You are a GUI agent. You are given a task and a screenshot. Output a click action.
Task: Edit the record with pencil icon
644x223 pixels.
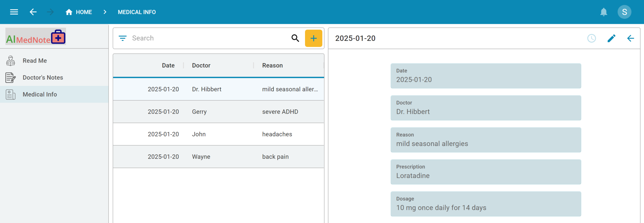coord(611,38)
